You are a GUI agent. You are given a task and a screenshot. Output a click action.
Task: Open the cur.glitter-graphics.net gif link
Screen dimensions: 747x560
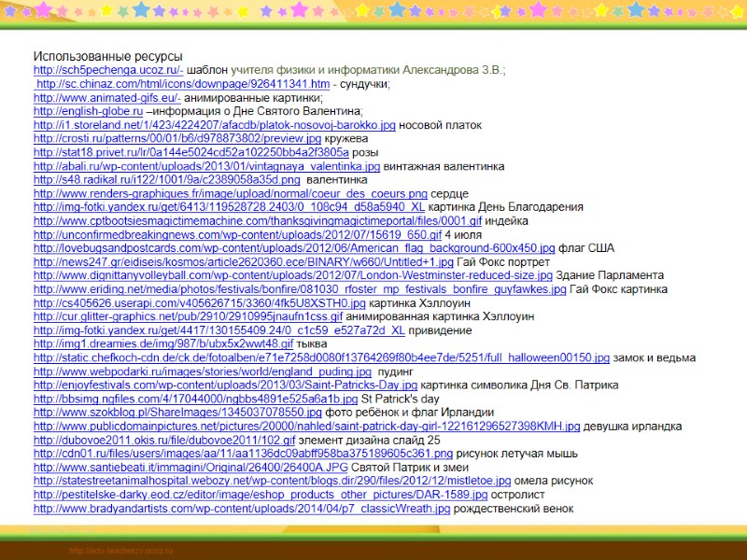pos(189,316)
